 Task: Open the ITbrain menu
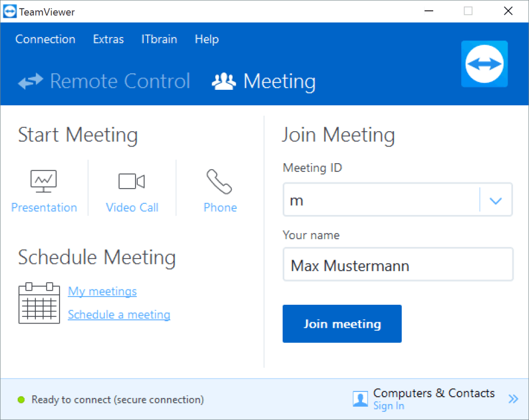pyautogui.click(x=159, y=39)
